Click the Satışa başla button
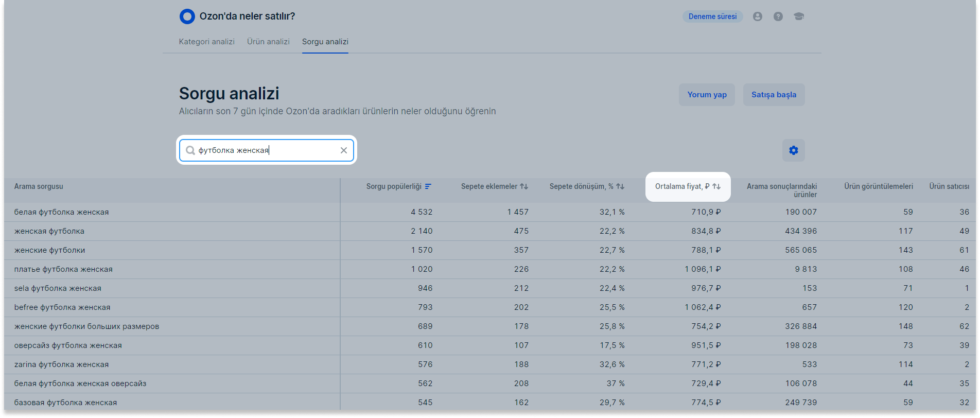Image resolution: width=980 pixels, height=418 pixels. 774,95
